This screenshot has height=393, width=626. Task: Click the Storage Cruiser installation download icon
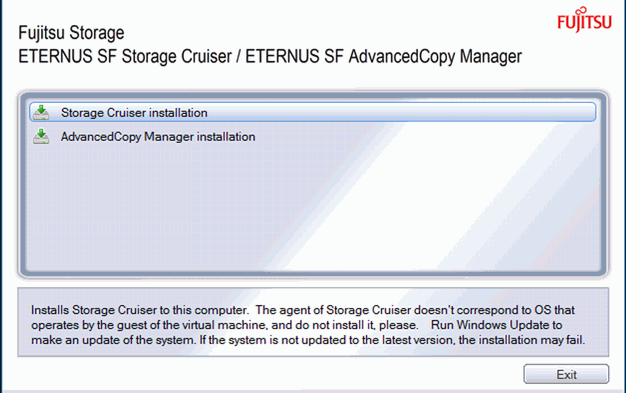pos(41,113)
